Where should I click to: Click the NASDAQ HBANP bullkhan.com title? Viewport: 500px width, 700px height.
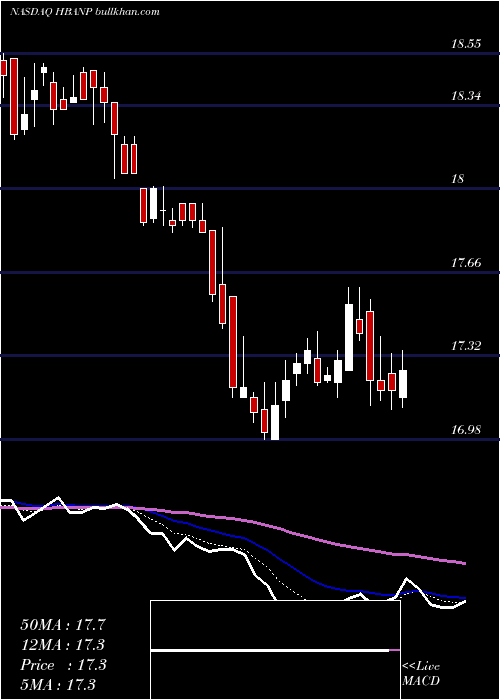tap(85, 12)
